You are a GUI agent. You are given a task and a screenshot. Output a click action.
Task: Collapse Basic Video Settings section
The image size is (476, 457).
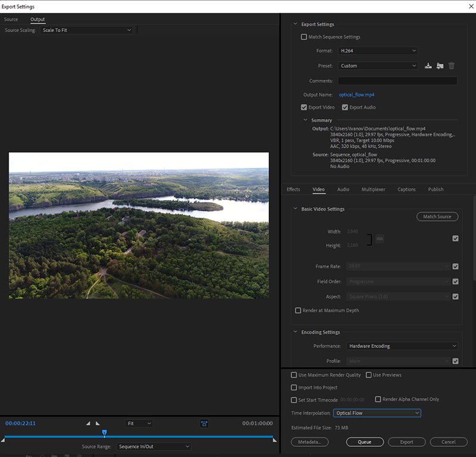(295, 209)
